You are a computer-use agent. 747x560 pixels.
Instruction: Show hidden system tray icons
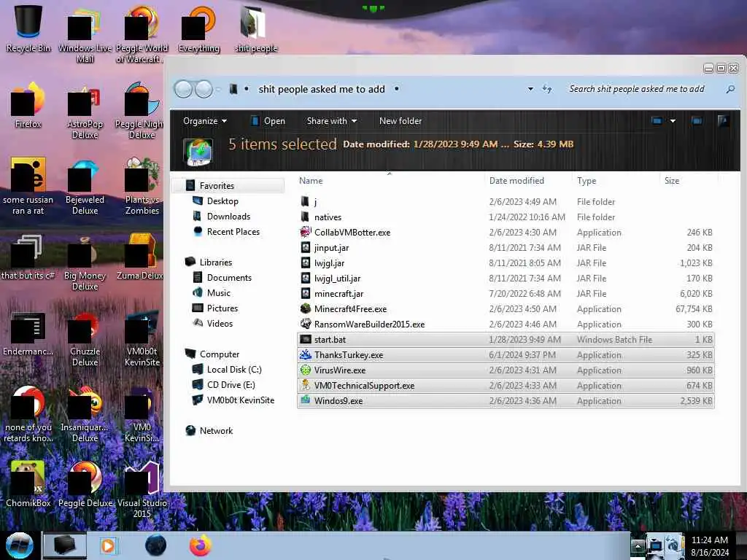(638, 545)
